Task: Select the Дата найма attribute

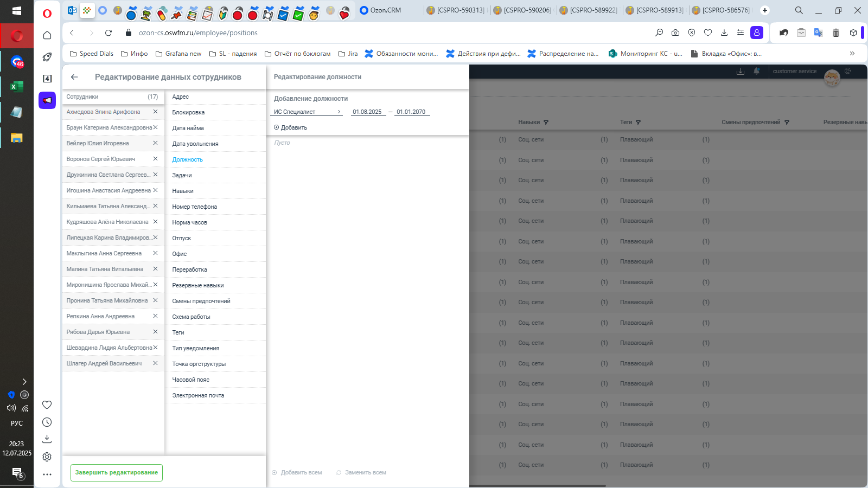Action: (215, 128)
